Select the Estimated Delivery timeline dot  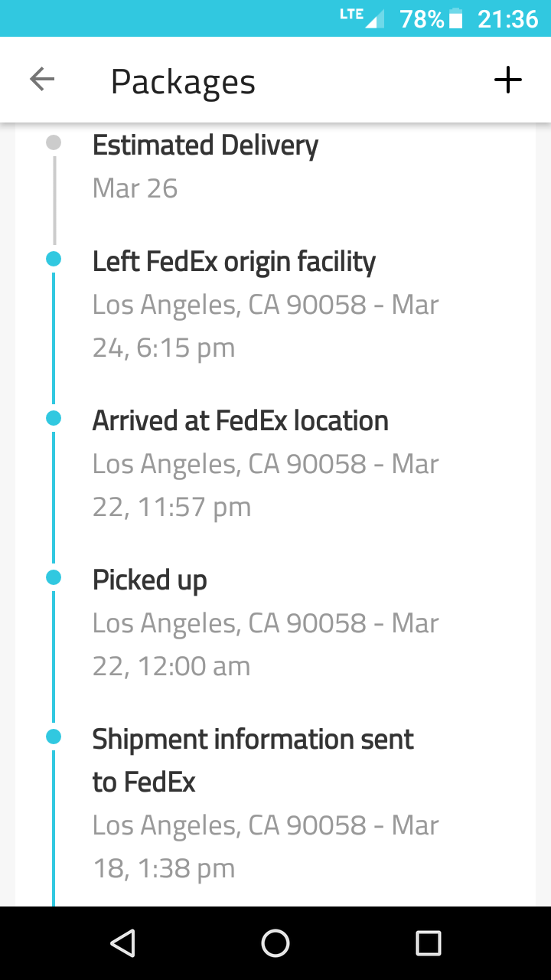point(54,142)
